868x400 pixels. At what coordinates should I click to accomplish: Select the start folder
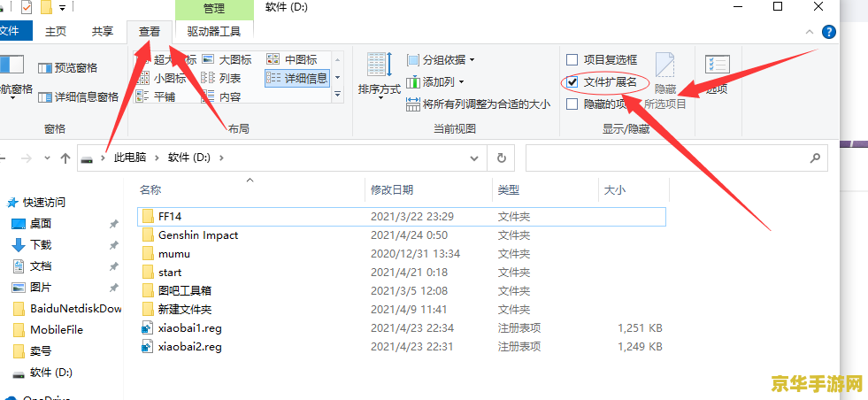pyautogui.click(x=402, y=272)
